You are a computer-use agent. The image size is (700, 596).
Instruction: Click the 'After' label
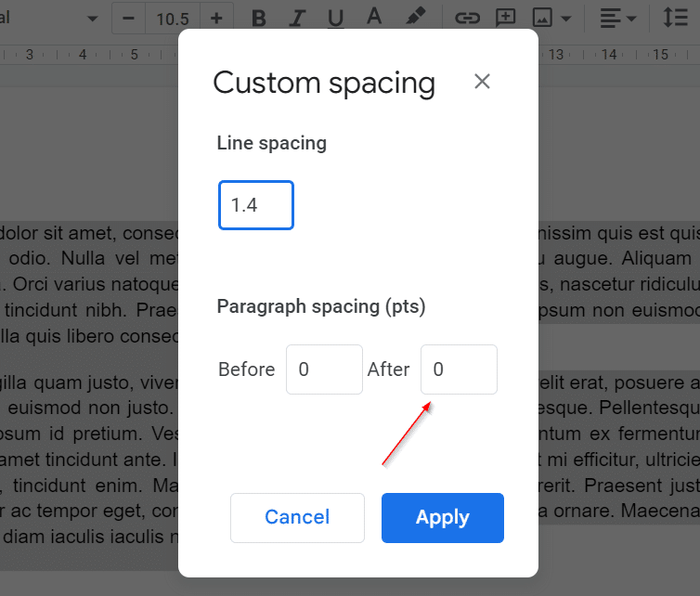coord(388,369)
